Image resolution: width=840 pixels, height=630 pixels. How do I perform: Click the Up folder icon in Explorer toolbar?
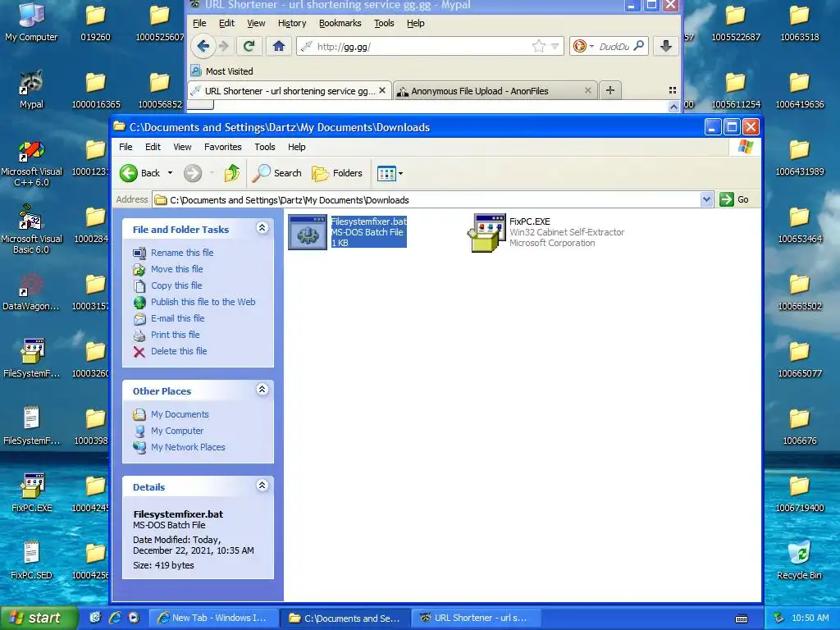pyautogui.click(x=231, y=173)
